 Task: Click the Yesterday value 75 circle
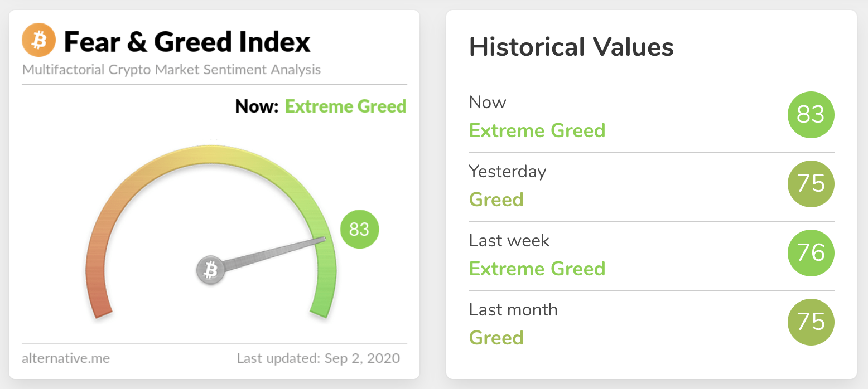tap(811, 184)
